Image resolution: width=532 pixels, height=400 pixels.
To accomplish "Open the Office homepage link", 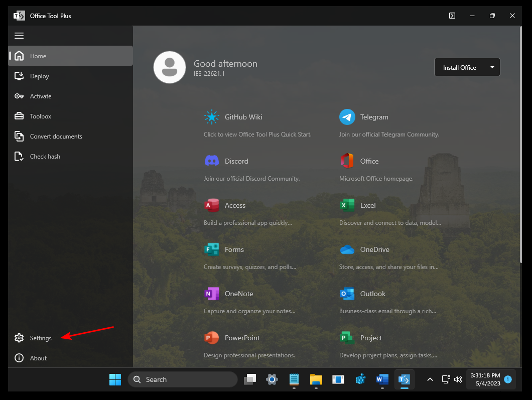I will pyautogui.click(x=369, y=161).
